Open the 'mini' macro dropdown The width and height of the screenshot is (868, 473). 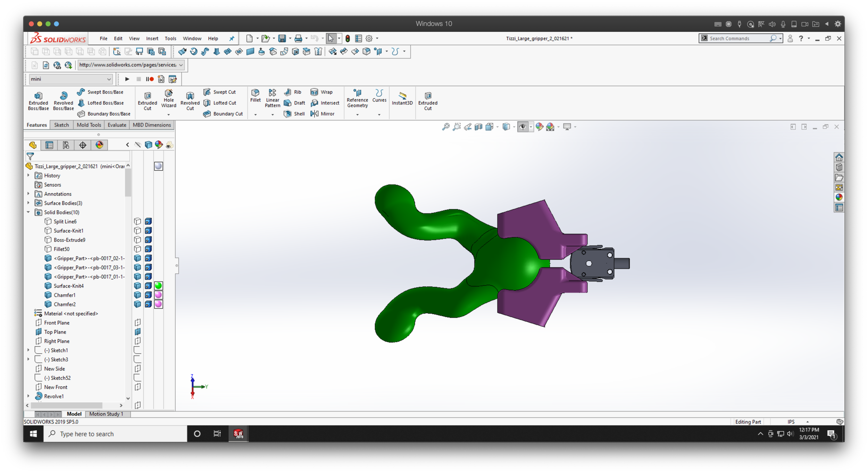(109, 79)
